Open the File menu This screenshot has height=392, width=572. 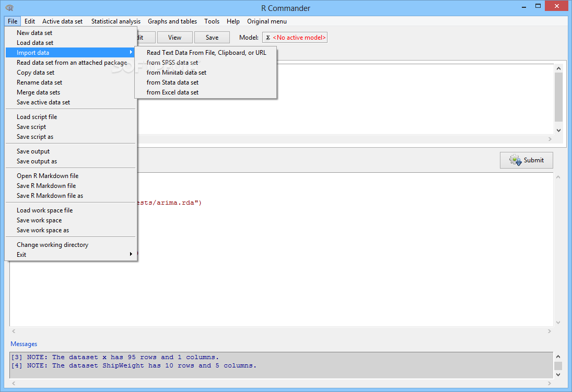tap(13, 21)
